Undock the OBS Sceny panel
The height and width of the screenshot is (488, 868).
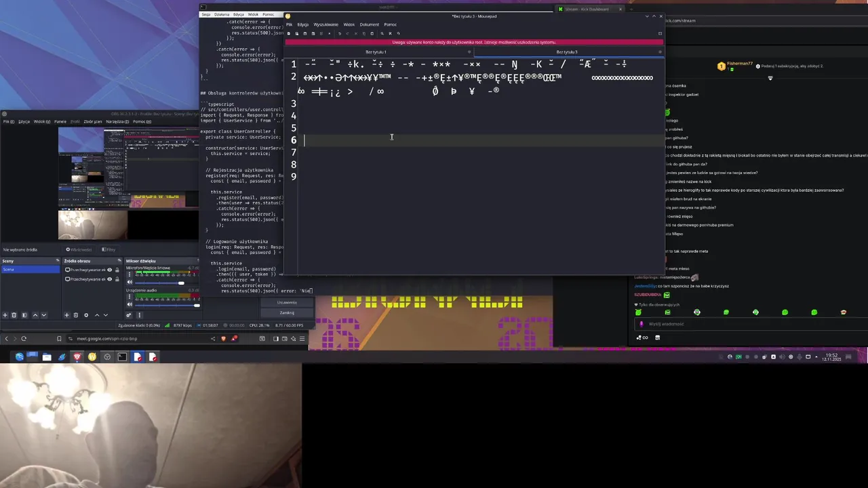(58, 260)
